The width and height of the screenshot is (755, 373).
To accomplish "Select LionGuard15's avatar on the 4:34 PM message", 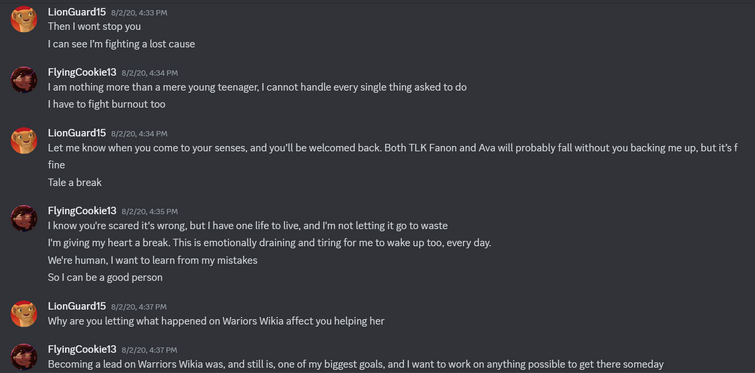I will 24,141.
